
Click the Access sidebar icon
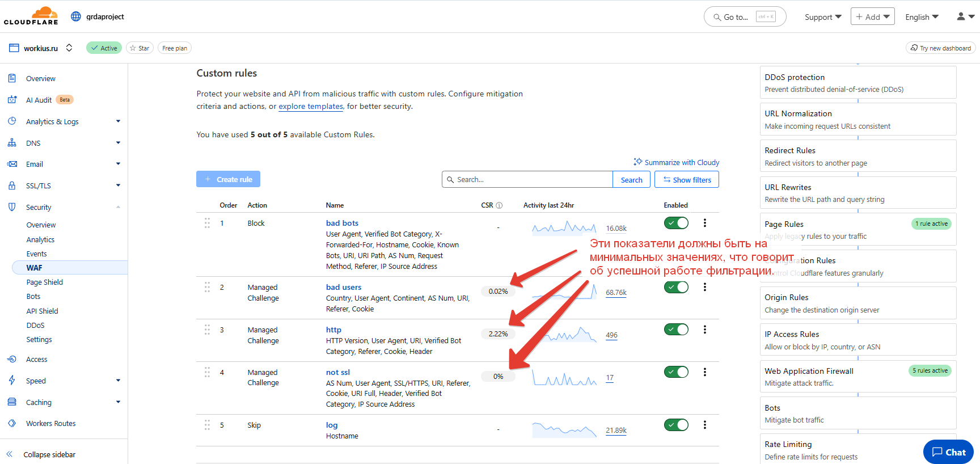coord(12,359)
